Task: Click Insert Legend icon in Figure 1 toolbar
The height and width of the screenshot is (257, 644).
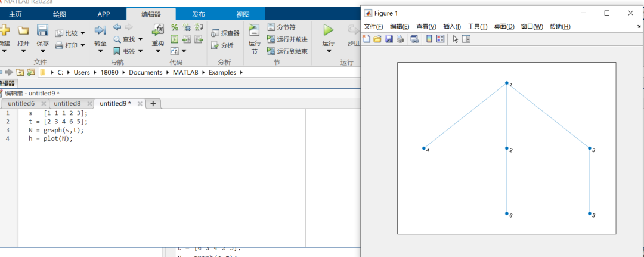Action: [x=440, y=39]
